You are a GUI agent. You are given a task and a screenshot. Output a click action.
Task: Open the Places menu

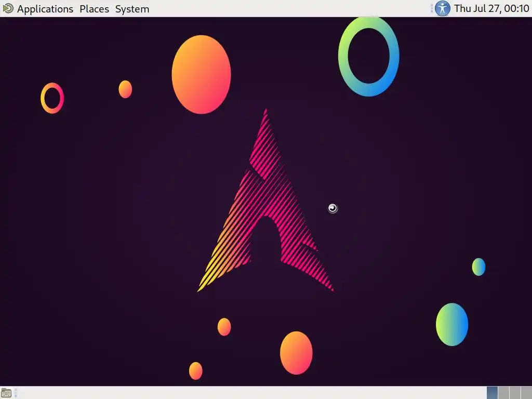click(95, 9)
